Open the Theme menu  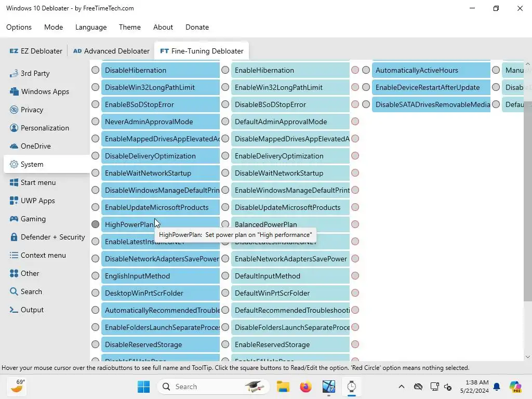[129, 27]
